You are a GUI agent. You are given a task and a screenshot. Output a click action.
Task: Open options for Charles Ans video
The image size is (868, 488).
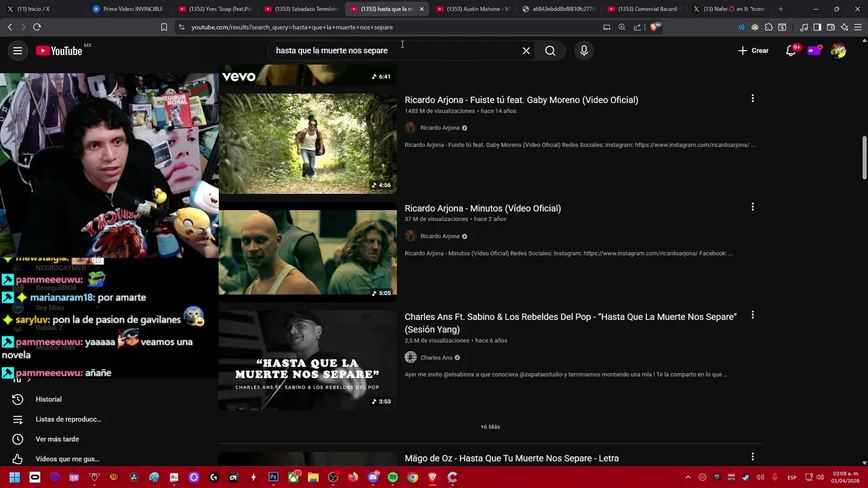point(752,316)
